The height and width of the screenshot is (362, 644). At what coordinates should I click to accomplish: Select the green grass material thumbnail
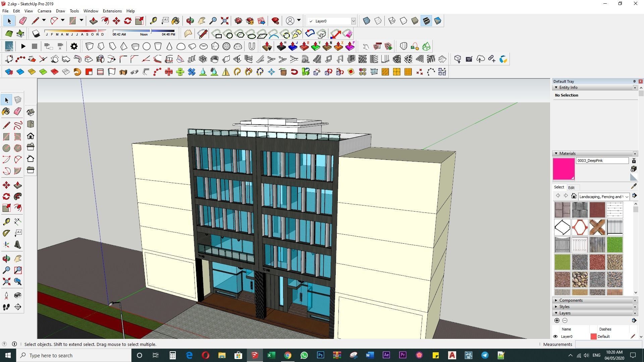614,245
